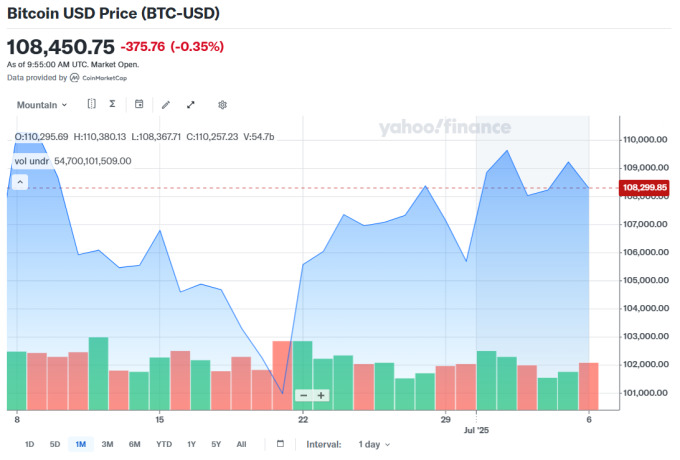Select the 1D time range

coord(29,444)
